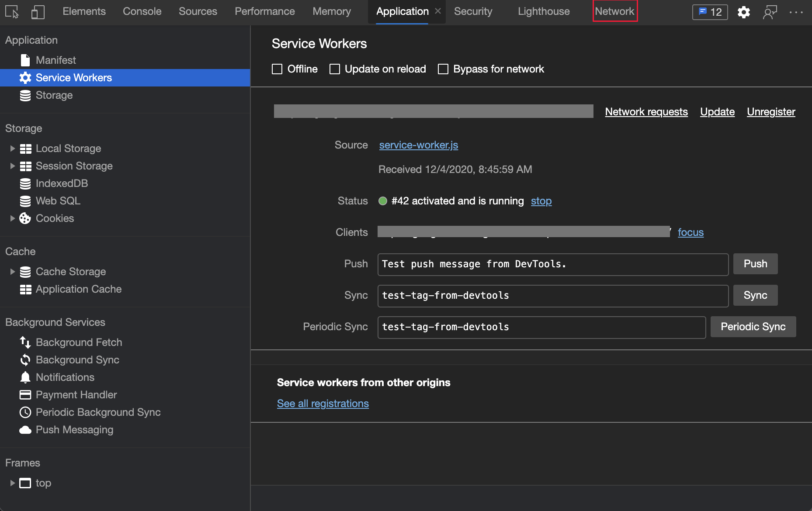Select the Manifest item in Application sidebar

click(x=56, y=60)
